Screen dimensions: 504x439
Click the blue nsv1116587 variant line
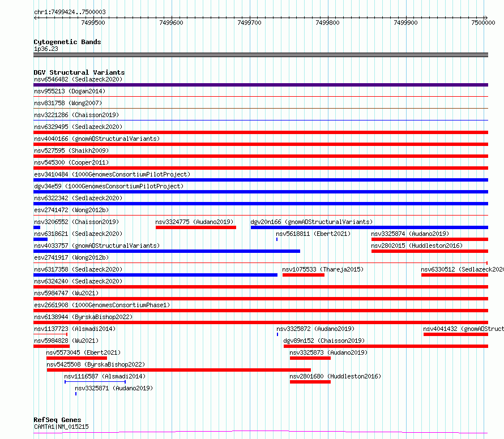pos(95,382)
